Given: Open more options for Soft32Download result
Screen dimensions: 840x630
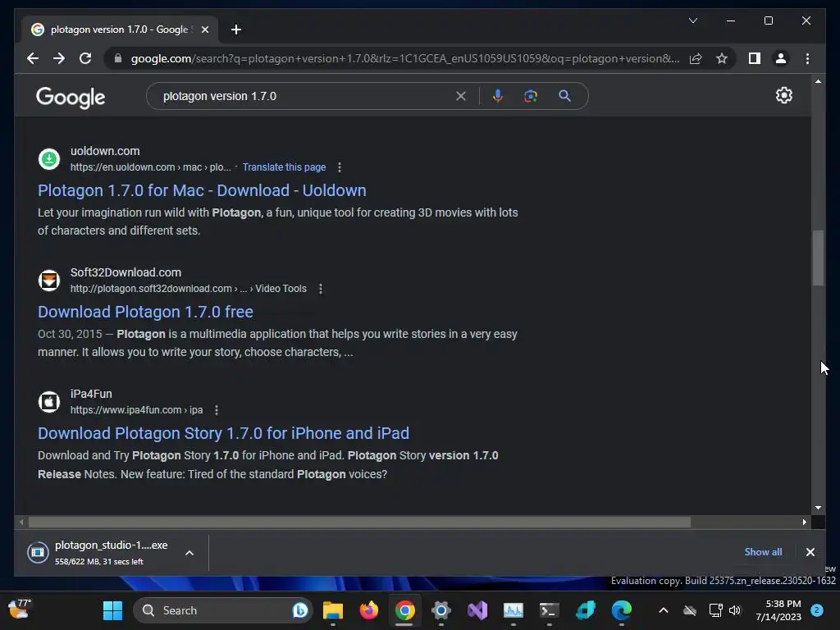Looking at the screenshot, I should 321,289.
